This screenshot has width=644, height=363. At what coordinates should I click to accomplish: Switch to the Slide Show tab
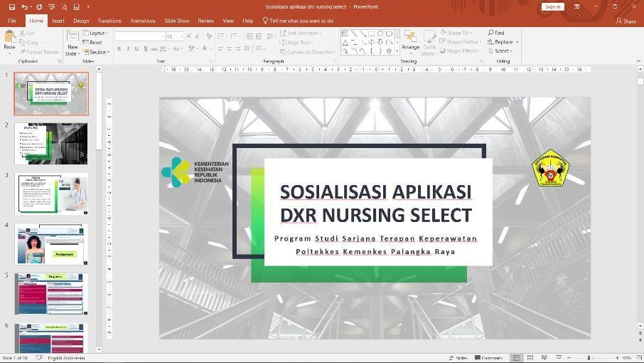tap(176, 21)
